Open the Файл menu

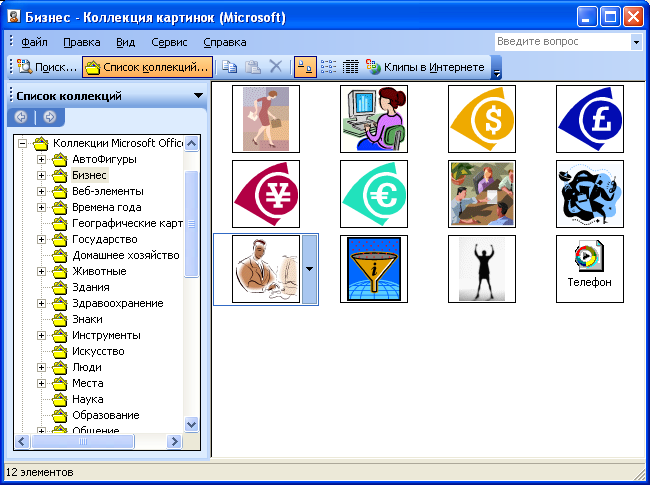(x=34, y=42)
